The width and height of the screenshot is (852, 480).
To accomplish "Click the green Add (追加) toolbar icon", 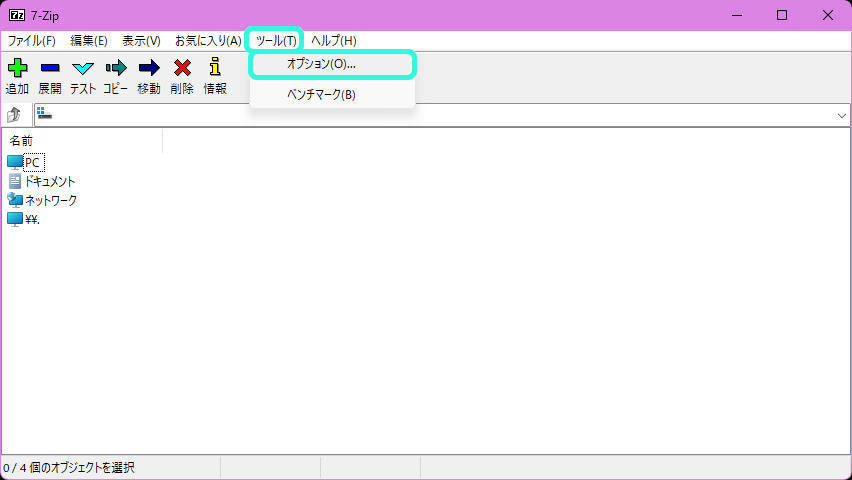I will coord(17,68).
